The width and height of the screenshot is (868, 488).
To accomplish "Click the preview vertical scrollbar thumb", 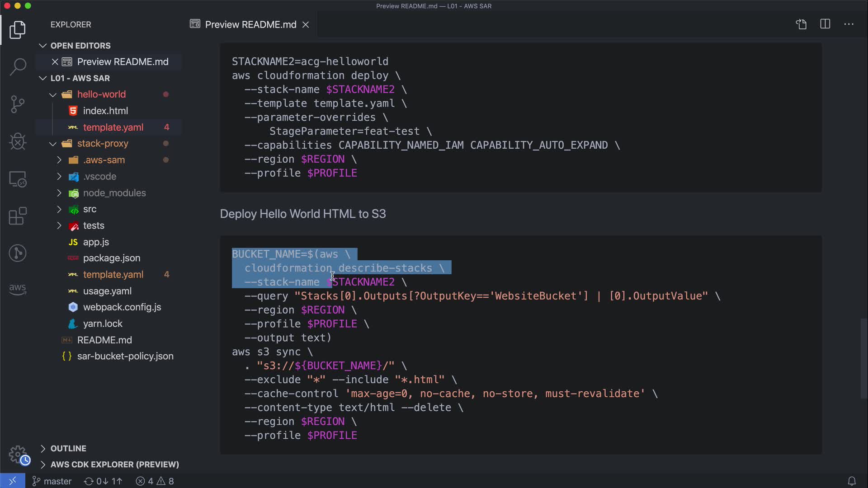I will pos(863,359).
